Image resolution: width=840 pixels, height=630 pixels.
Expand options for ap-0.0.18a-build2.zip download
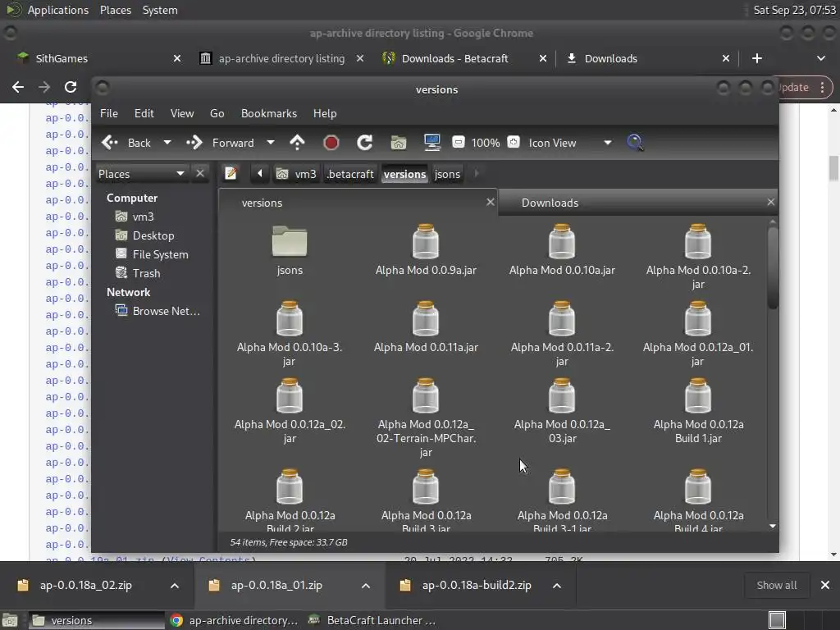[x=557, y=586]
